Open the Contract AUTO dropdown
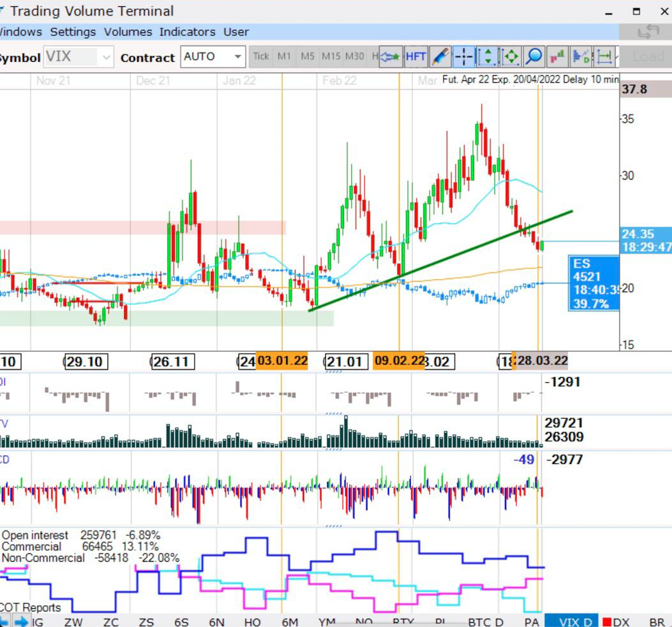The image size is (672, 627). (x=213, y=57)
